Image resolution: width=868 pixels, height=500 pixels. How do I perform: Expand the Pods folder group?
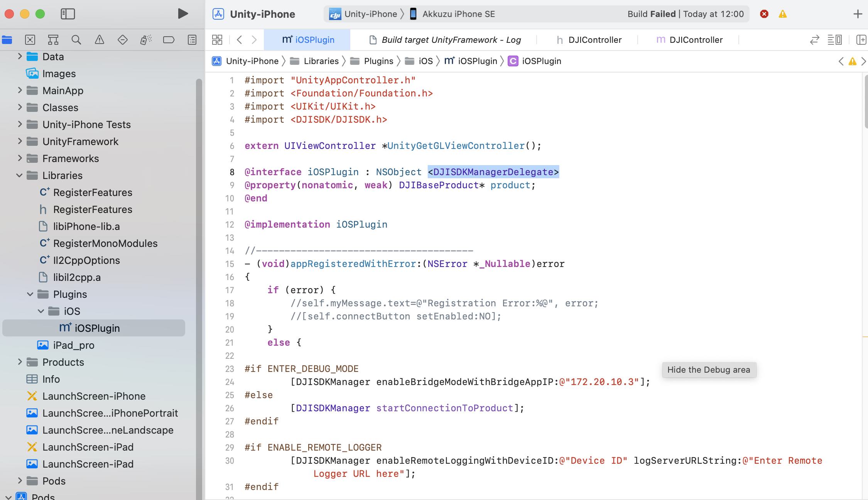20,481
